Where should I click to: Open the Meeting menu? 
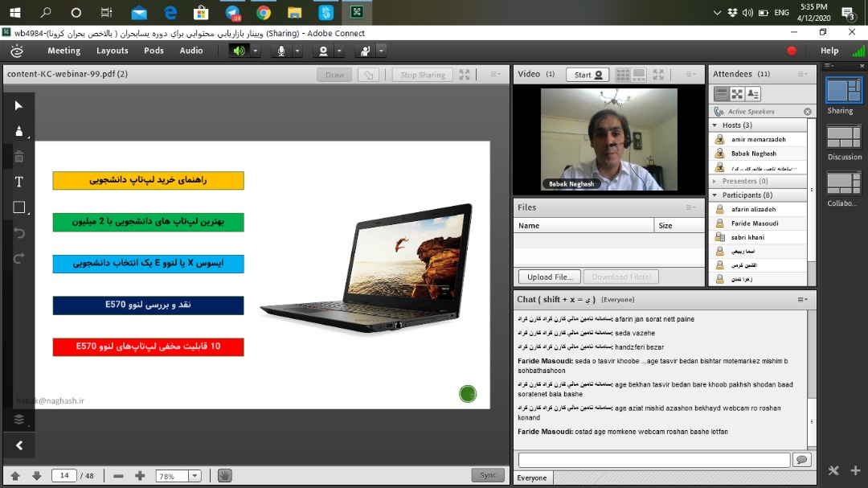pyautogui.click(x=63, y=51)
